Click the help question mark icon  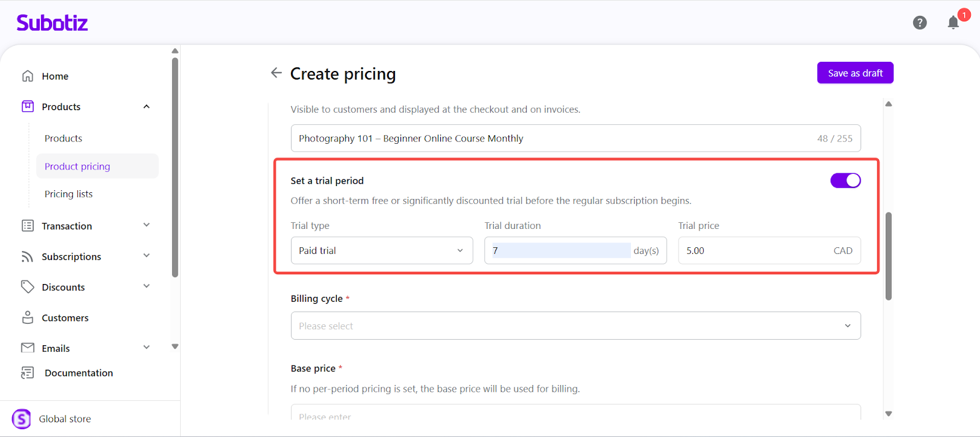pyautogui.click(x=919, y=23)
